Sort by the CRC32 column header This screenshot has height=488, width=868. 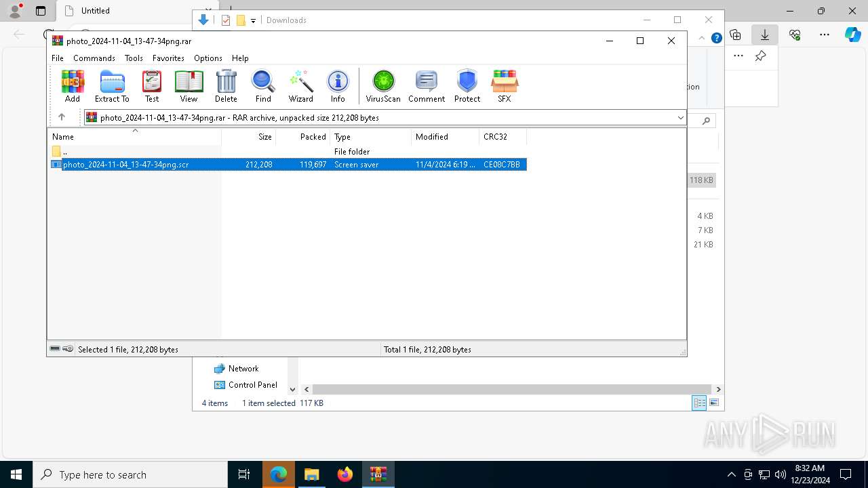503,137
